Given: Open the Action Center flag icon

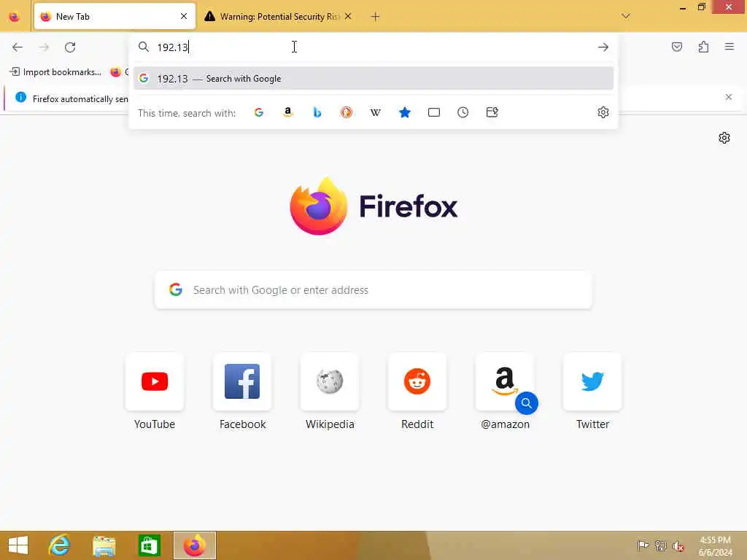Looking at the screenshot, I should pos(643,545).
